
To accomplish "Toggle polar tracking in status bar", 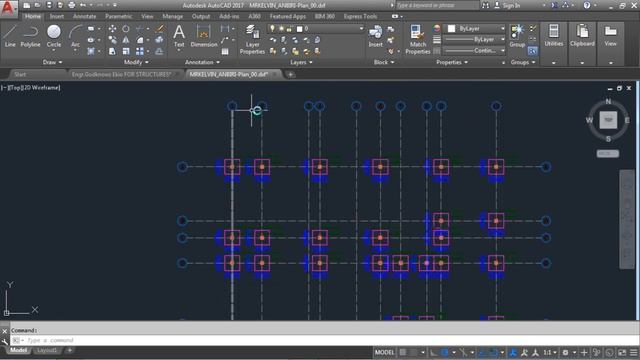I will (x=444, y=352).
